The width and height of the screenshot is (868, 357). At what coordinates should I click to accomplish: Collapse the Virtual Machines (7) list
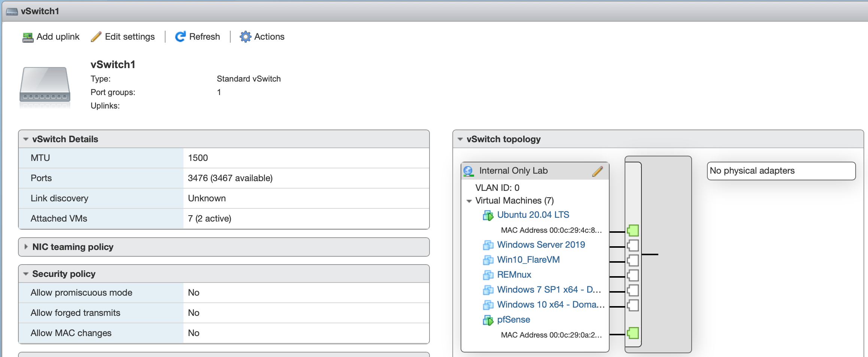click(469, 201)
